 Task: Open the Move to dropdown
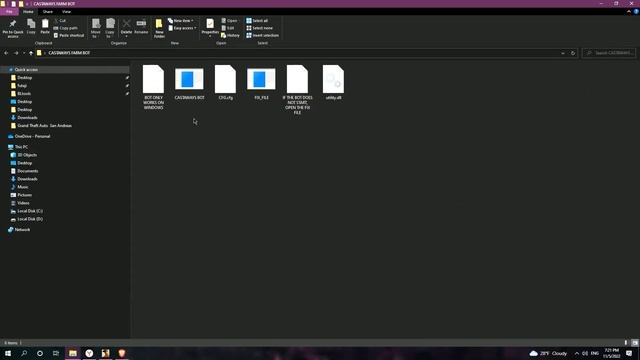click(x=96, y=28)
